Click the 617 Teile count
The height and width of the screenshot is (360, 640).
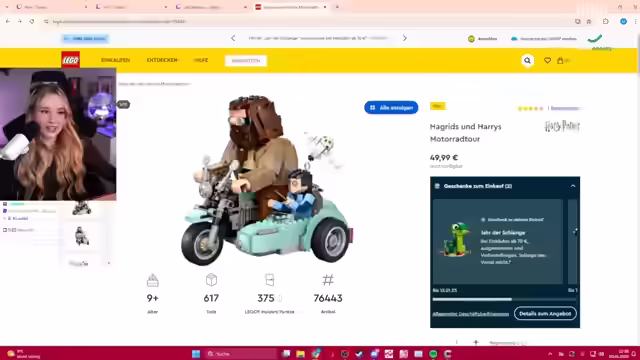pyautogui.click(x=211, y=298)
